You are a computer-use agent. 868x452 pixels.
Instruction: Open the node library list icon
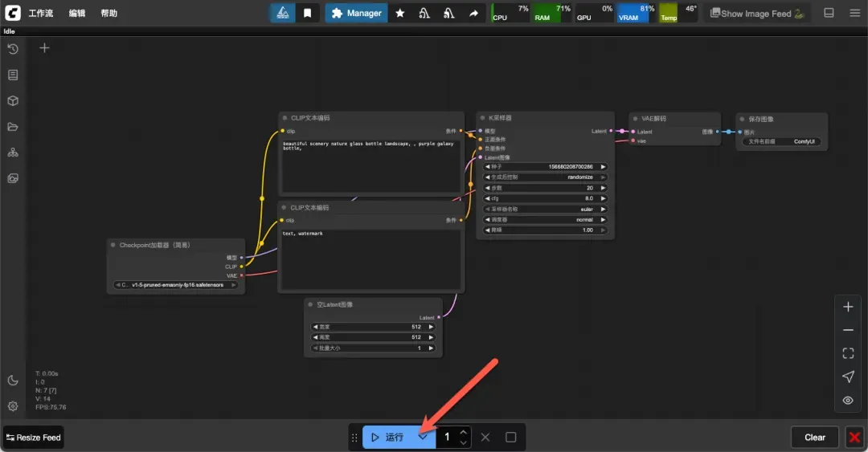point(13,75)
